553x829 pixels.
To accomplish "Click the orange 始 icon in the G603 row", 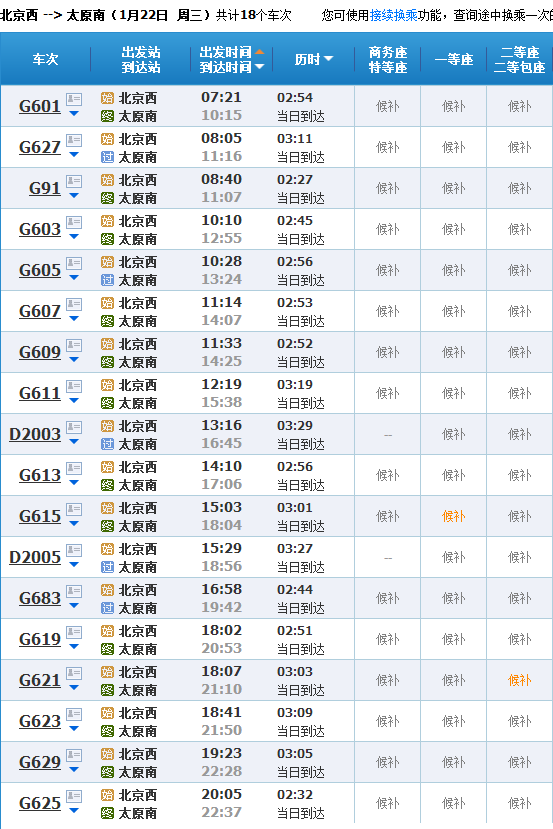I will coord(107,221).
